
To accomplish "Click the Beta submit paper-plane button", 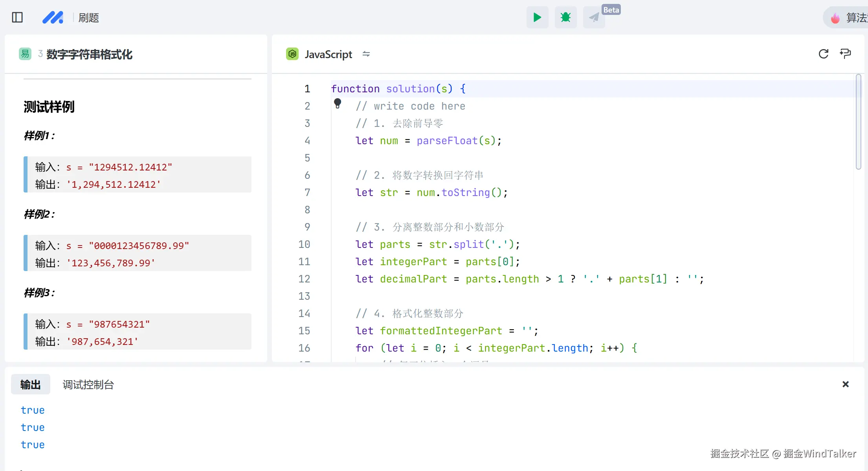I will 594,17.
